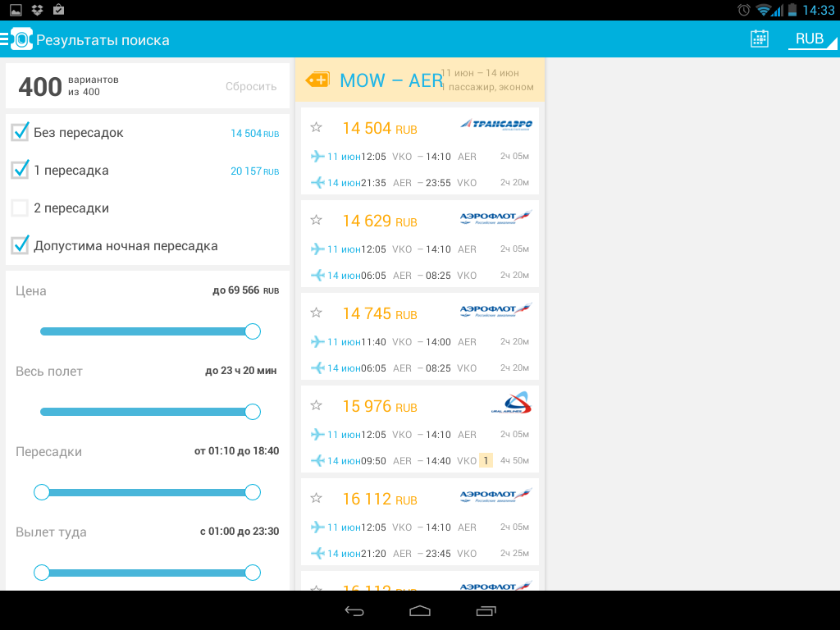Tap Android Recent Apps button

(x=486, y=610)
